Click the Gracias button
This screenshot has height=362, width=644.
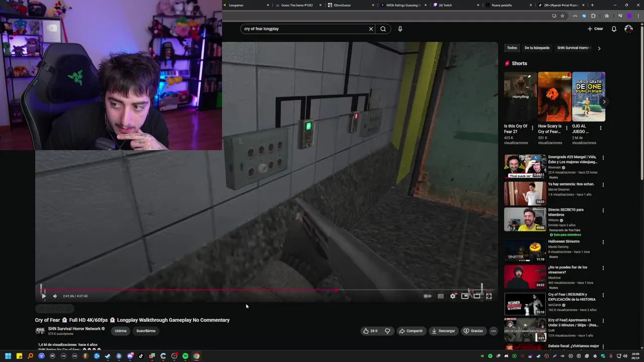(x=473, y=331)
